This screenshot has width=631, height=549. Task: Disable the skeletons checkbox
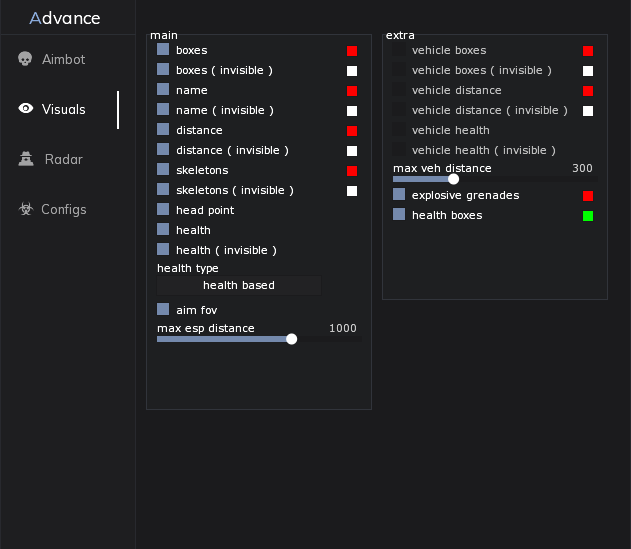point(163,170)
